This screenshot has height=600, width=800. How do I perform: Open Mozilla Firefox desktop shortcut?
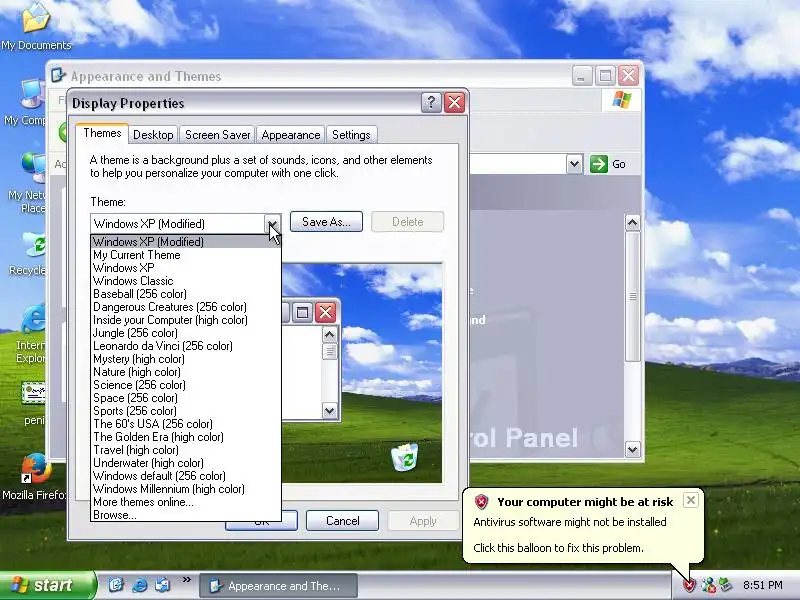pos(35,476)
